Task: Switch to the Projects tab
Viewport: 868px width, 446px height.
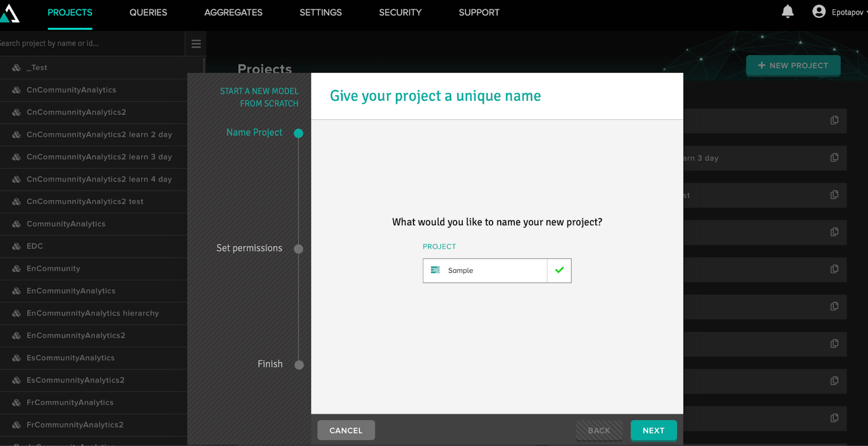Action: click(x=70, y=12)
